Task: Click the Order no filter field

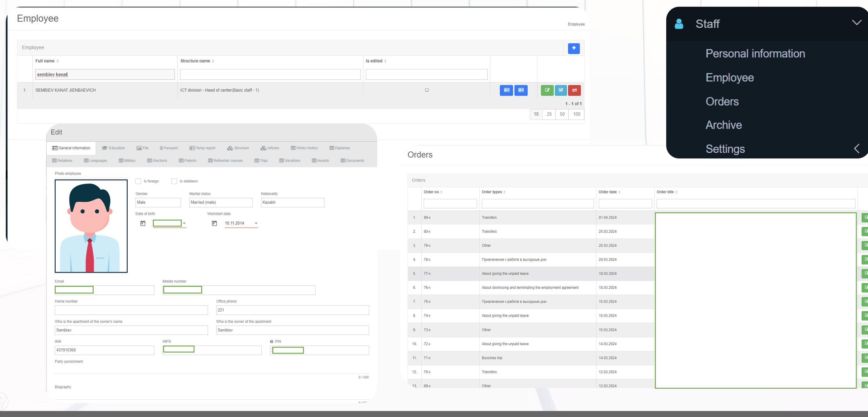Action: pos(450,203)
